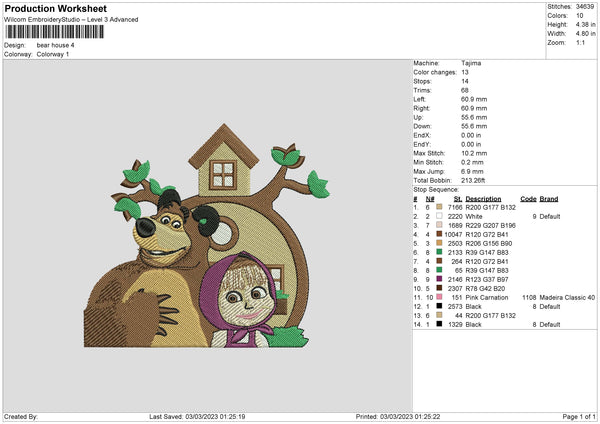
Task: Click the 'Pink Carnation' description
Action: point(487,297)
